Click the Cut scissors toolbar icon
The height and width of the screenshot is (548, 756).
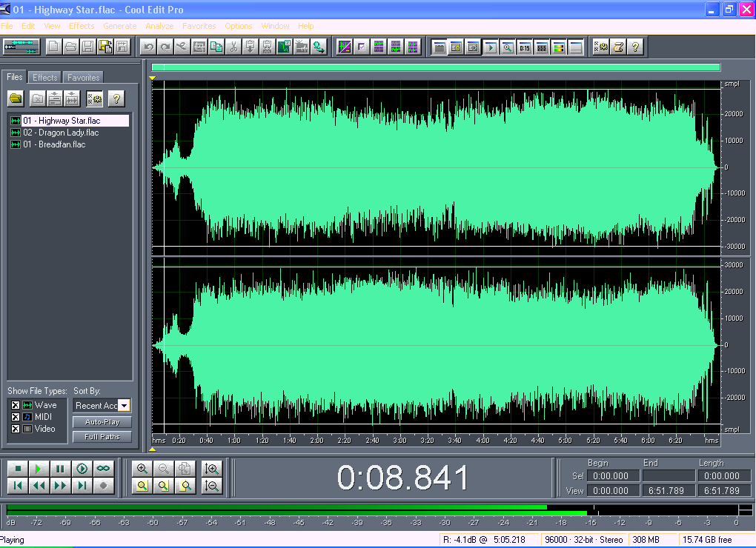233,47
